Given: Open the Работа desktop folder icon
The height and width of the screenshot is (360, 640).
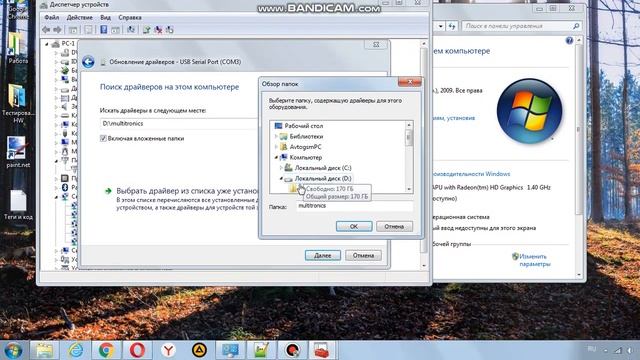Looking at the screenshot, I should coord(18,48).
